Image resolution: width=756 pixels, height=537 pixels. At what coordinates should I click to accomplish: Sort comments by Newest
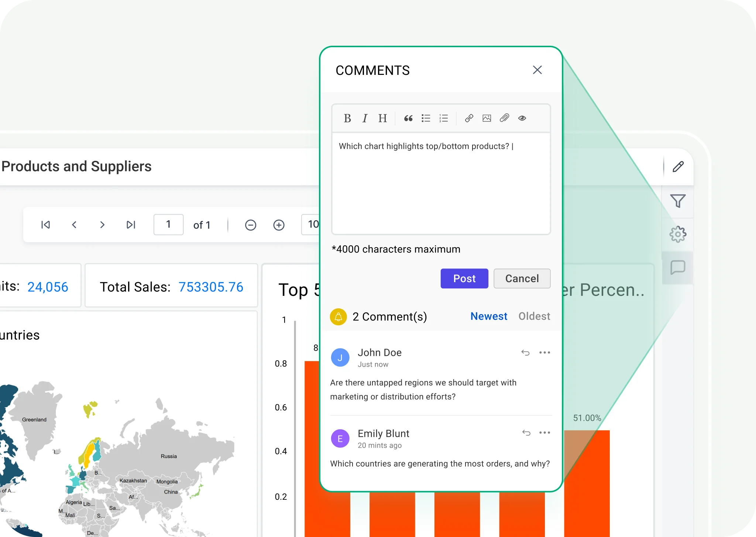[489, 316]
